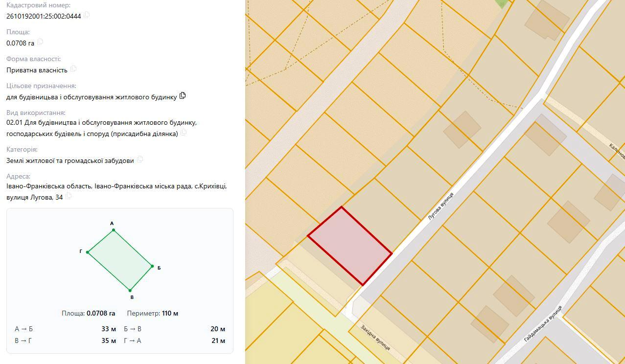Click the Гайдамацька вулиця street label

click(x=543, y=323)
